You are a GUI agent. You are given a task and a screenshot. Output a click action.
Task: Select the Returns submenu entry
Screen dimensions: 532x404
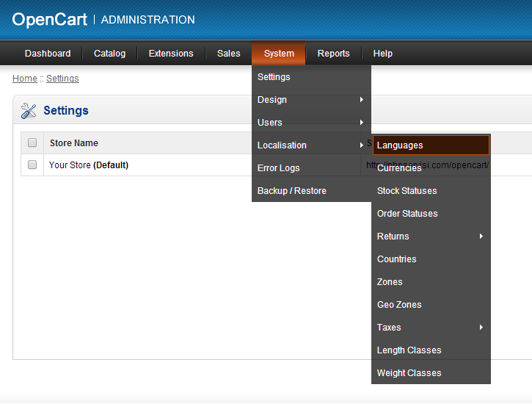click(431, 237)
